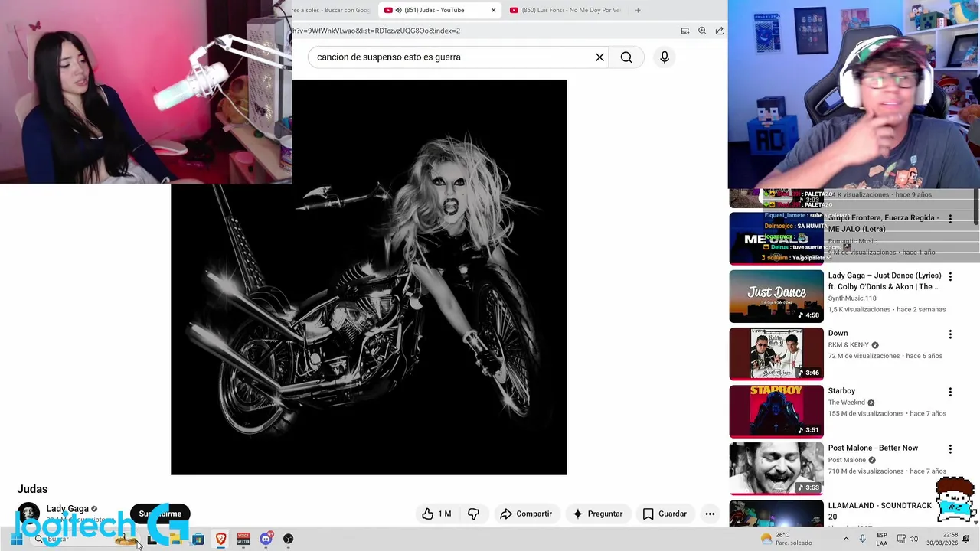Screen dimensions: 980x551
Task: Open the Windows Start menu
Action: coord(16,539)
